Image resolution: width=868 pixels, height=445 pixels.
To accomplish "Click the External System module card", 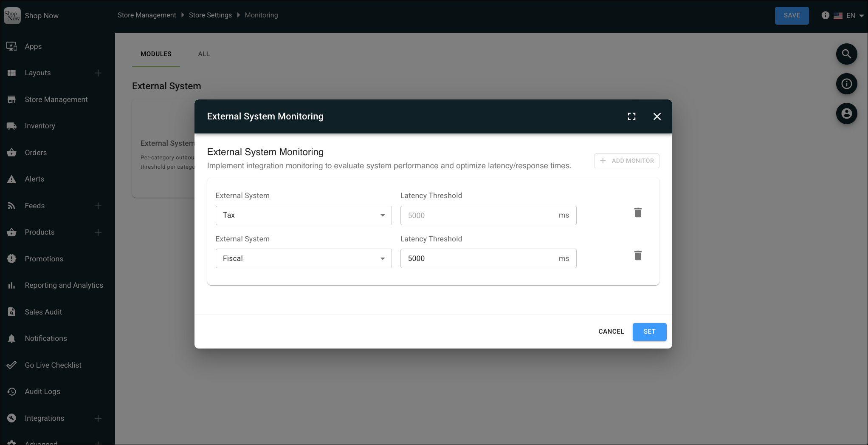I will tap(163, 149).
